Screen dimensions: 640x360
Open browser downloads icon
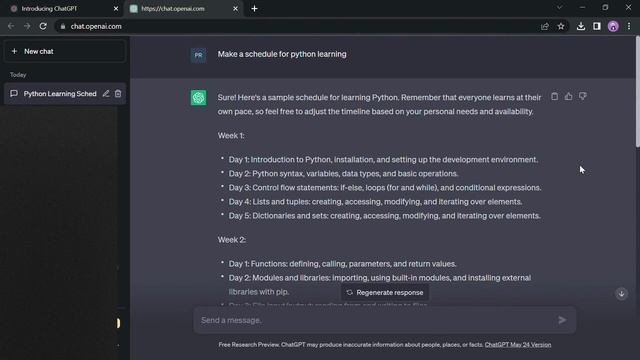pos(581,27)
